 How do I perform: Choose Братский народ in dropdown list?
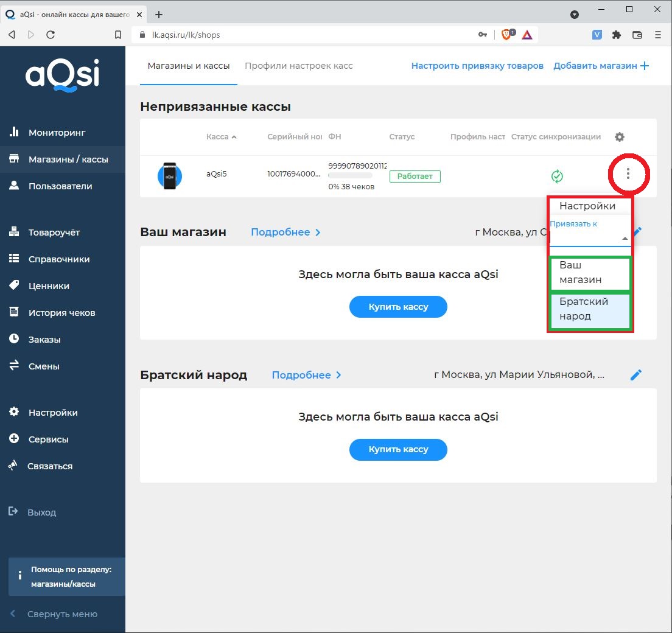(590, 309)
